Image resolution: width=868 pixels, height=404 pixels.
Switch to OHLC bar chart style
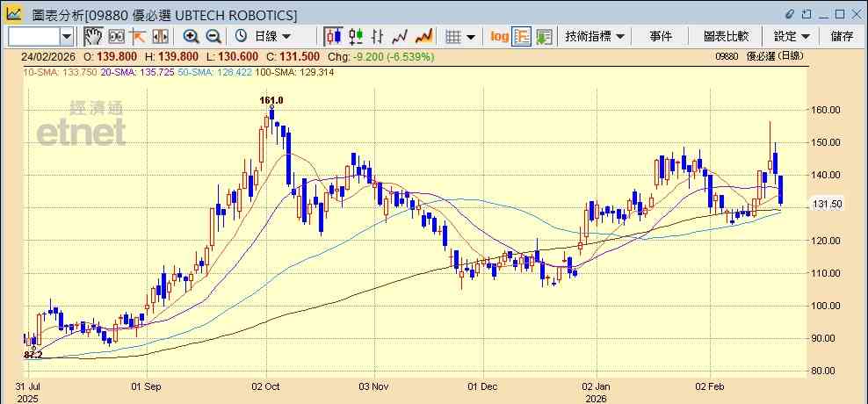(378, 37)
